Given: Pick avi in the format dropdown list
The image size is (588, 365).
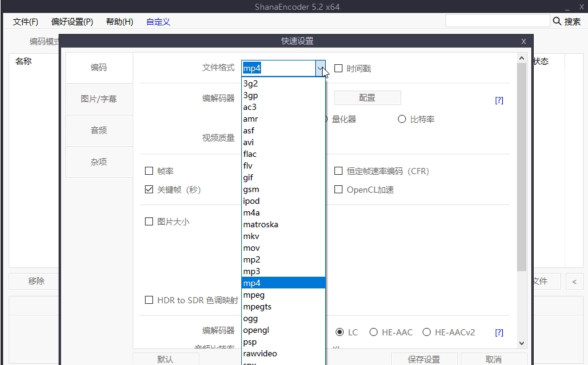Looking at the screenshot, I should pyautogui.click(x=249, y=142).
